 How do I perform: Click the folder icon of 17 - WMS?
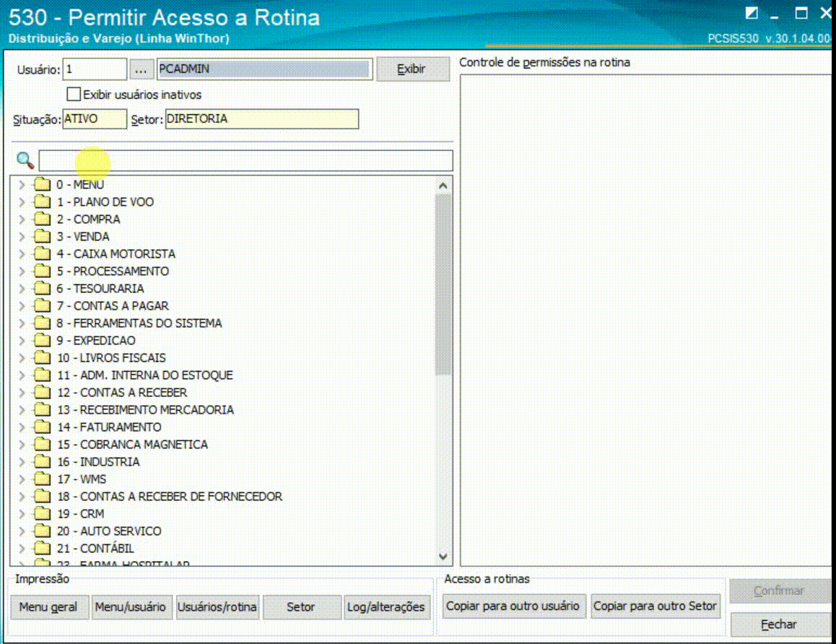pyautogui.click(x=42, y=479)
